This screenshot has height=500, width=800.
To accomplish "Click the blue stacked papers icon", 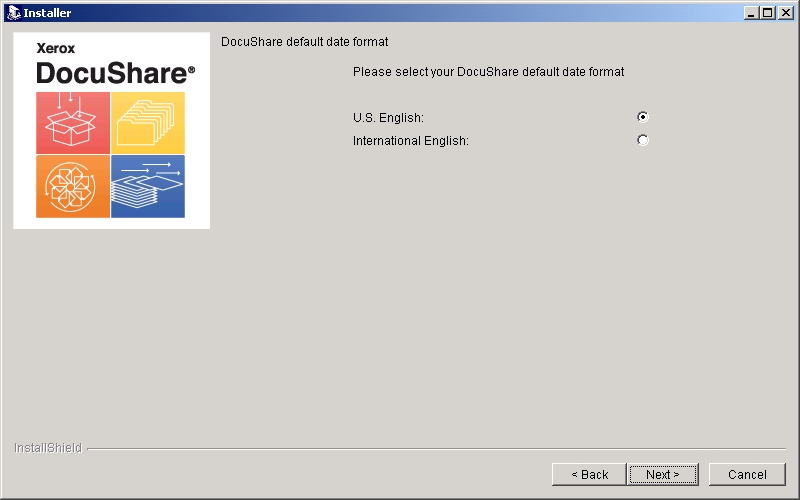I will pyautogui.click(x=148, y=187).
